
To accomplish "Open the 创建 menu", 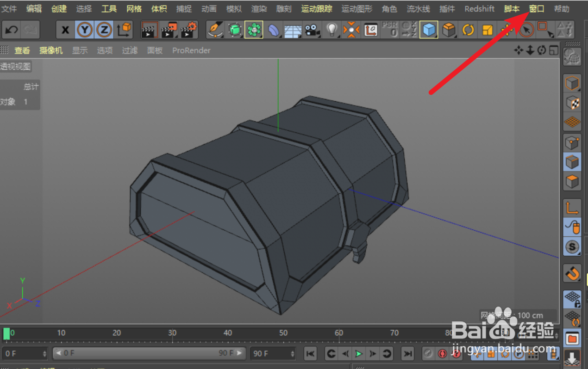I will [59, 9].
